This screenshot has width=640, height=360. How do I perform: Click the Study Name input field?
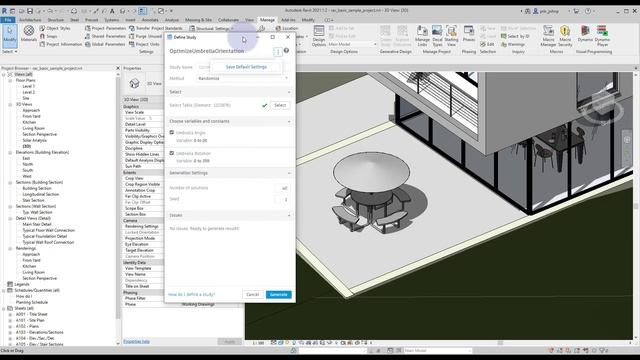pyautogui.click(x=243, y=67)
